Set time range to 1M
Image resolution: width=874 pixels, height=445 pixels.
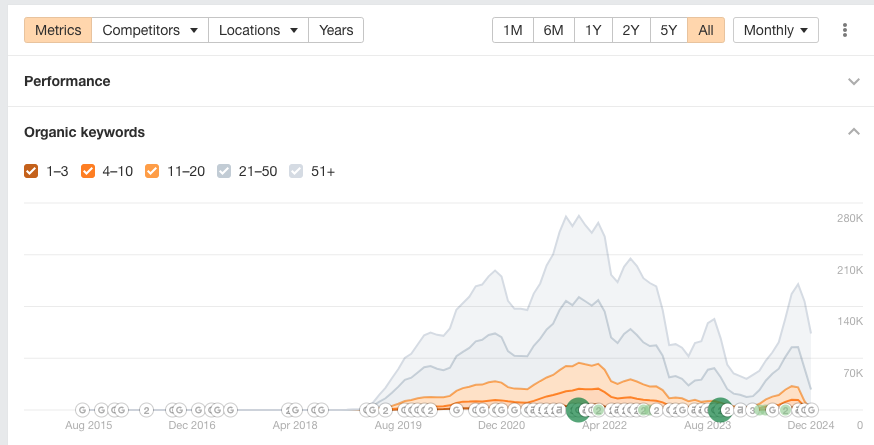click(513, 30)
